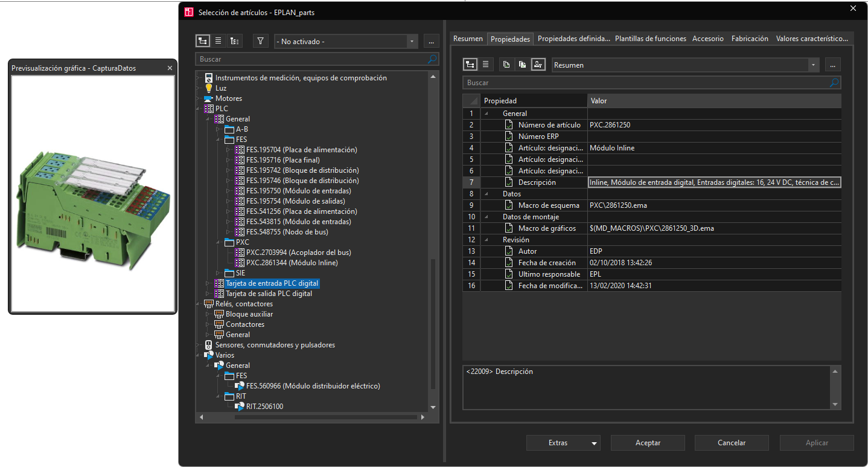Open the Propiedades definida... tab
This screenshot has width=868, height=467.
574,38
